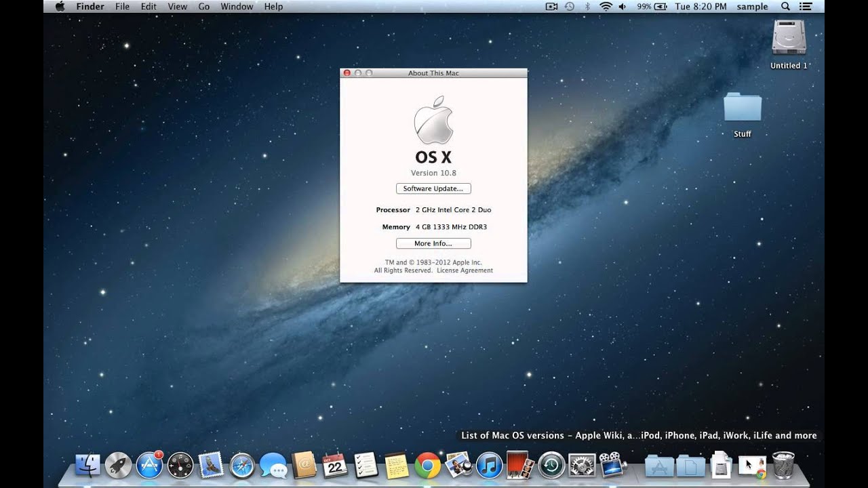
Task: Open the Apple menu
Action: tap(60, 6)
